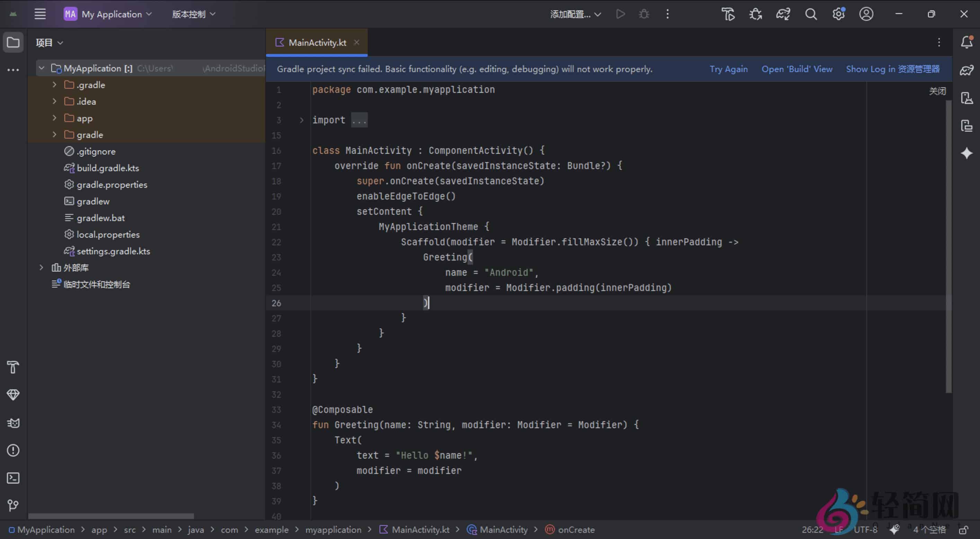Sync project with Gradle files
Image resolution: width=980 pixels, height=539 pixels.
point(783,14)
